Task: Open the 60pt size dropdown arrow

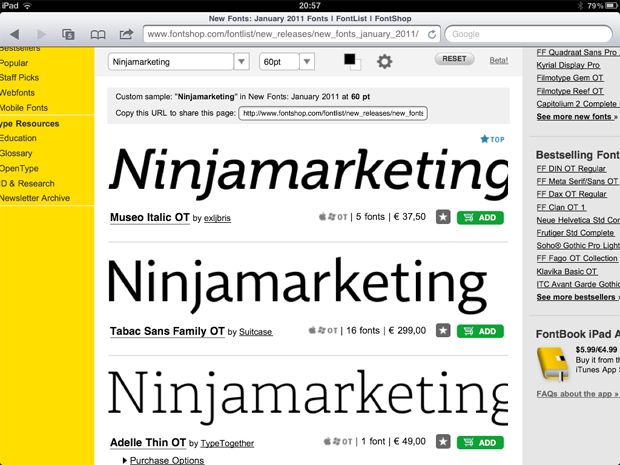Action: click(307, 62)
